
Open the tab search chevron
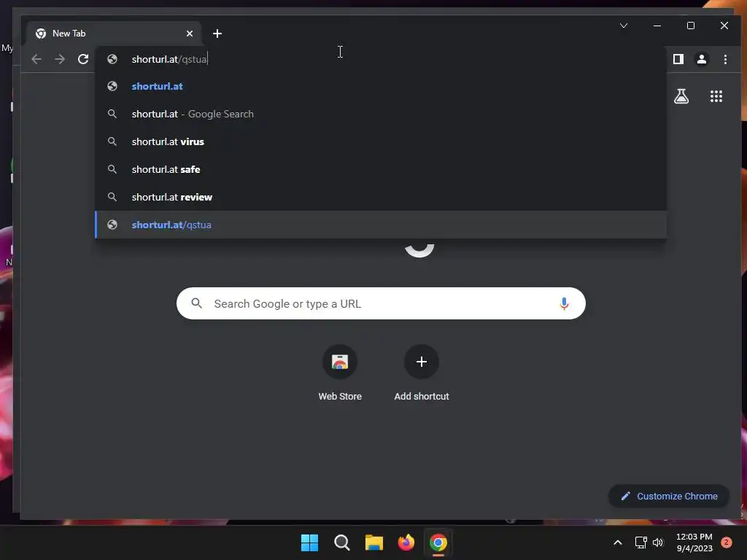624,26
